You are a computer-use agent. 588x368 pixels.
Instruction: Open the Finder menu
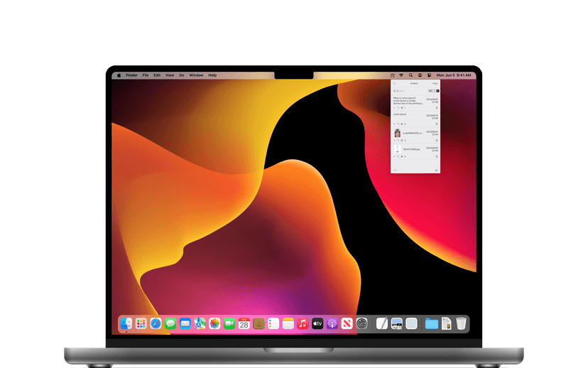point(131,75)
